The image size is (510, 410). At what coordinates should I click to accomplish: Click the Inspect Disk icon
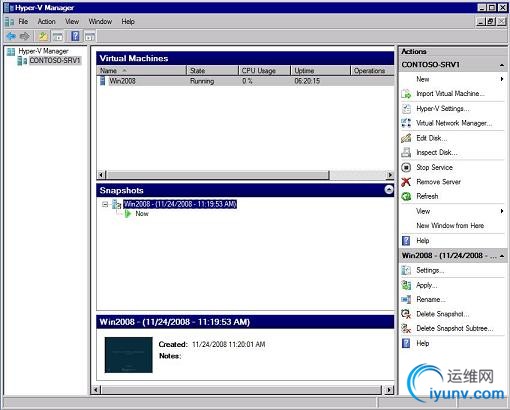point(406,152)
